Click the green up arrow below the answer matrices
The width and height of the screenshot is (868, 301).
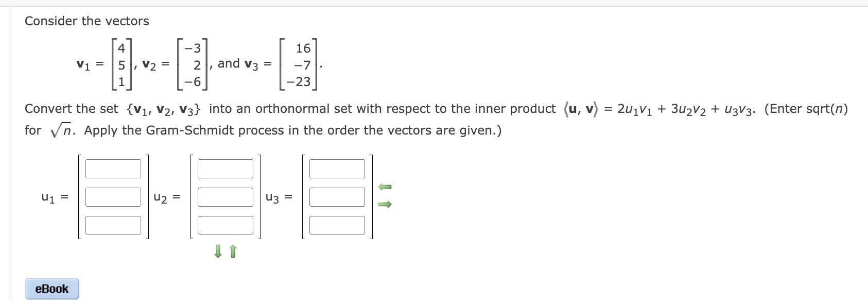coord(232,252)
